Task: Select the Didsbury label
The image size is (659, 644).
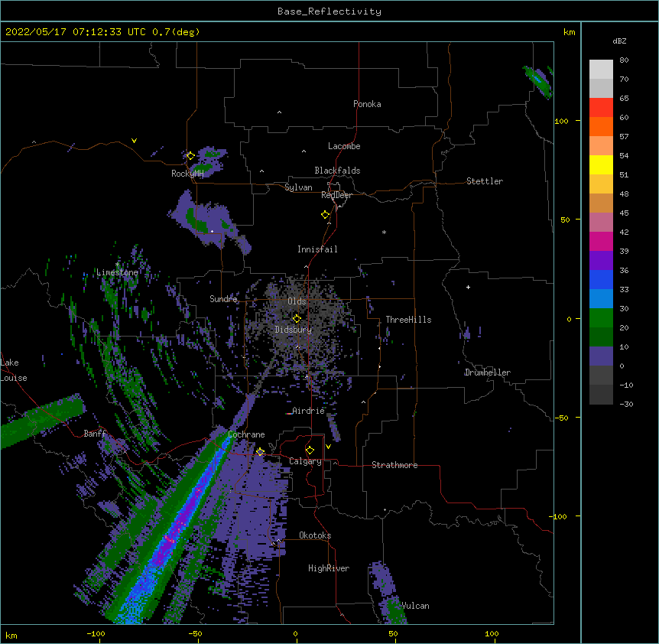Action: (x=294, y=330)
